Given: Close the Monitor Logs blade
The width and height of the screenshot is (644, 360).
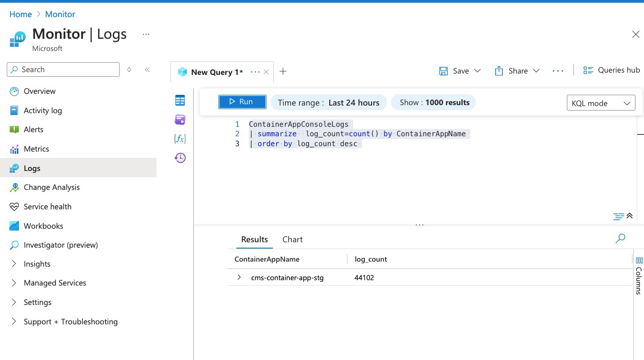Looking at the screenshot, I should pyautogui.click(x=636, y=34).
